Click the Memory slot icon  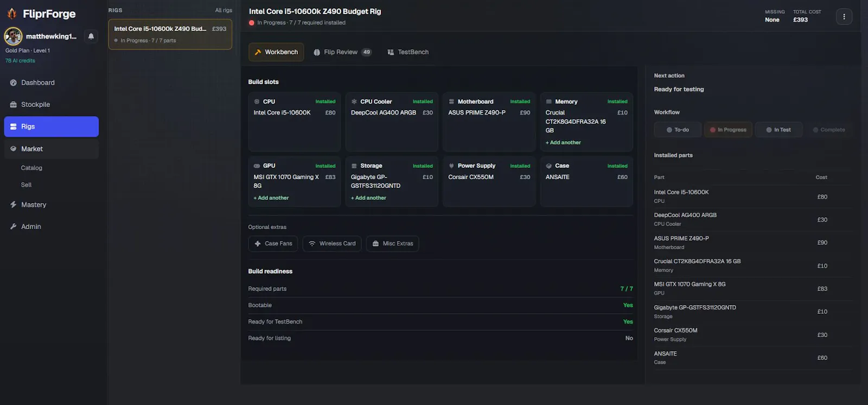point(548,102)
